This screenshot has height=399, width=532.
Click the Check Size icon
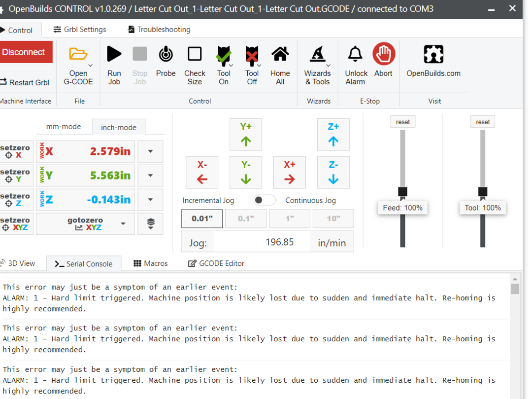click(x=195, y=54)
